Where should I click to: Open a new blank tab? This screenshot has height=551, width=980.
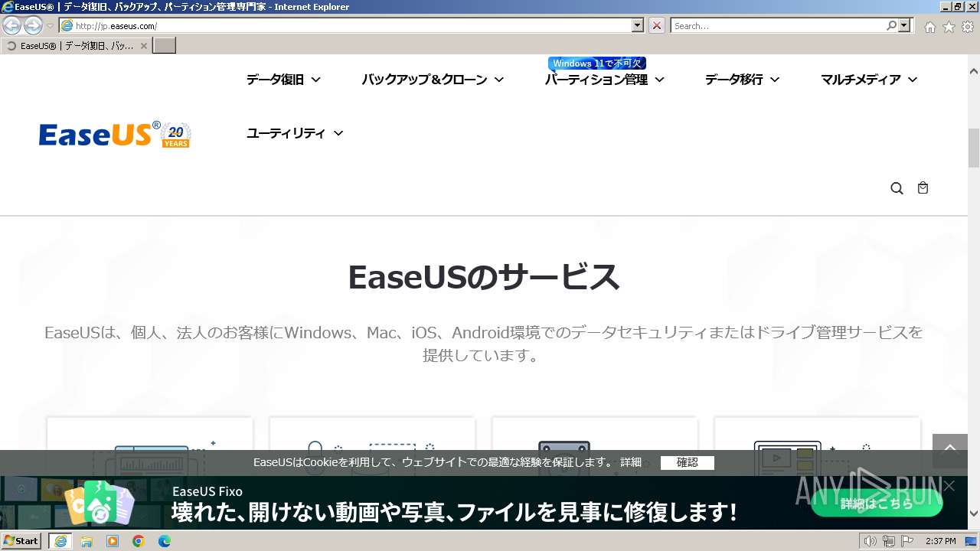pos(165,46)
